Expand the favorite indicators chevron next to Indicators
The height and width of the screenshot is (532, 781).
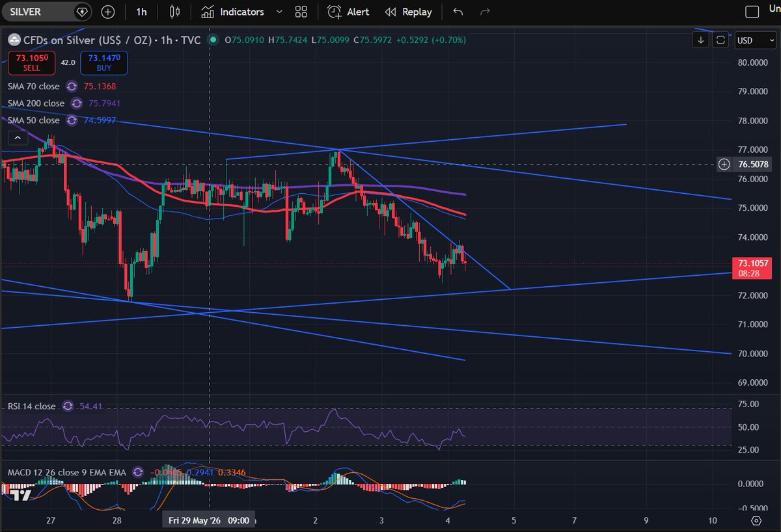pos(279,12)
